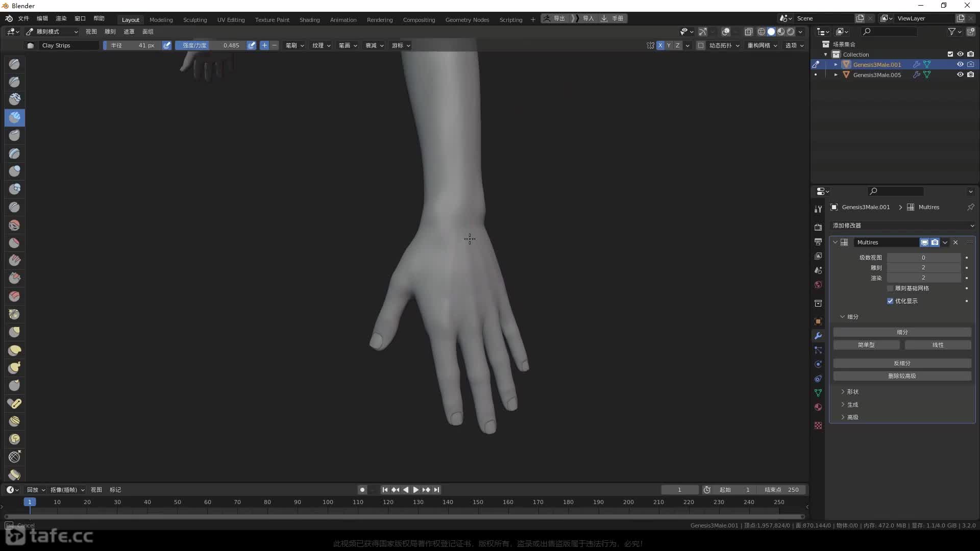
Task: Select the Nudge brush tool
Action: (14, 421)
